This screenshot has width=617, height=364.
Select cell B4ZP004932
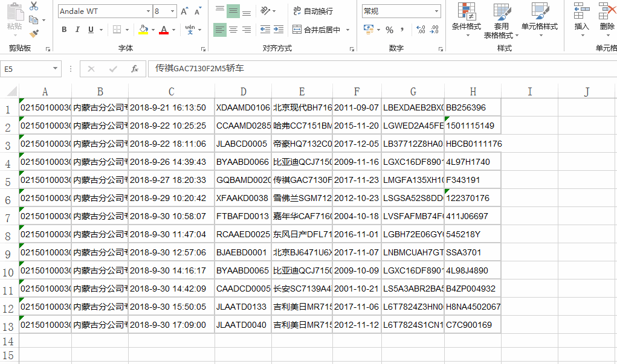point(473,289)
